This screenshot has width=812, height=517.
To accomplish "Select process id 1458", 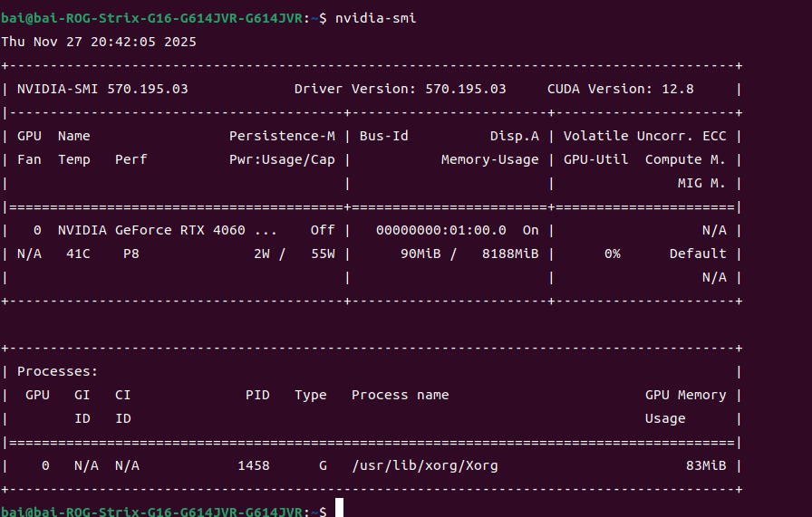I will [x=254, y=465].
